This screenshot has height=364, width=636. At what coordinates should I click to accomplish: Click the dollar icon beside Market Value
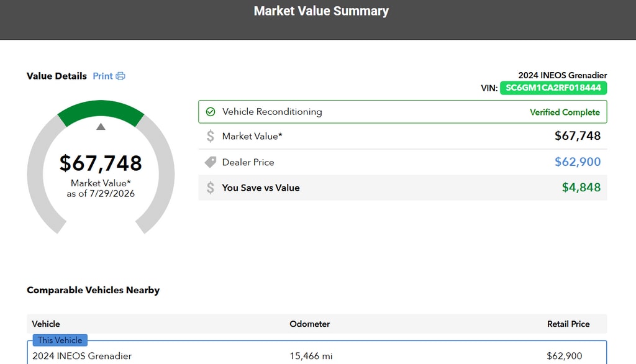coord(210,136)
